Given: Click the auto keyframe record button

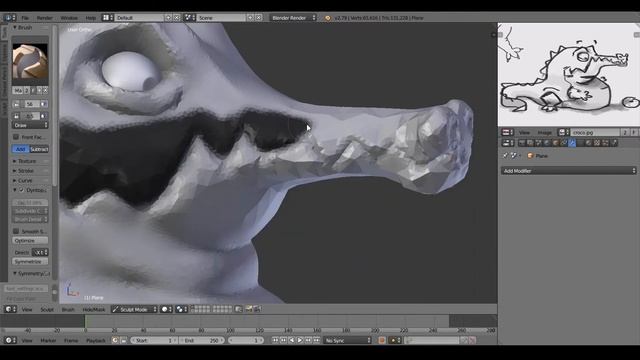Looking at the screenshot, I should [x=382, y=340].
